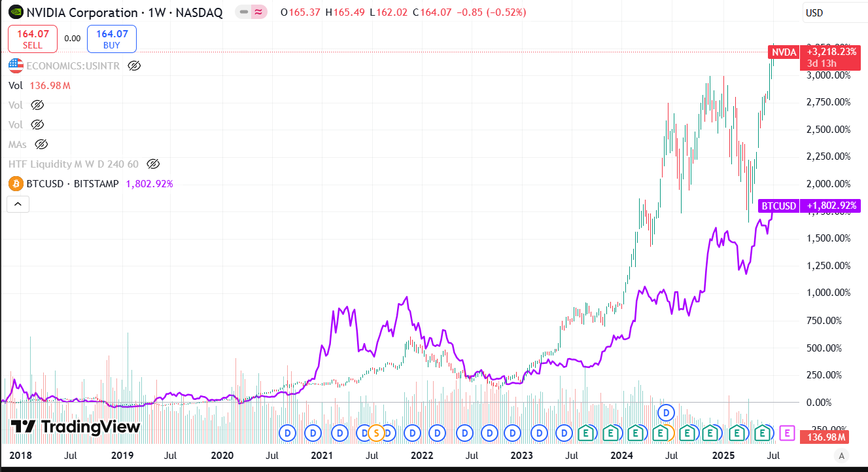Show the hidden Vol indicator directly above MAs
The height and width of the screenshot is (472, 868).
[37, 124]
